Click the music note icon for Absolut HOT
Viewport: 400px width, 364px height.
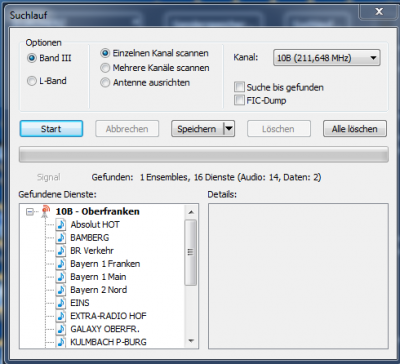point(61,224)
